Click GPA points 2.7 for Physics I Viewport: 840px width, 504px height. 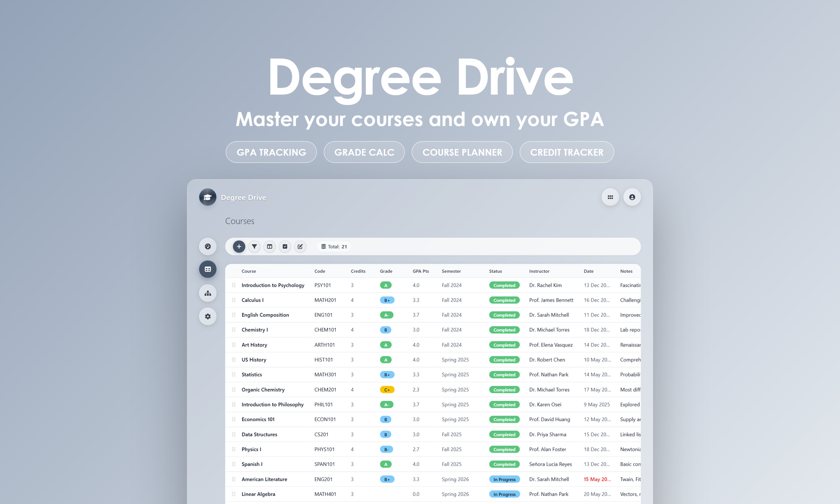(416, 449)
